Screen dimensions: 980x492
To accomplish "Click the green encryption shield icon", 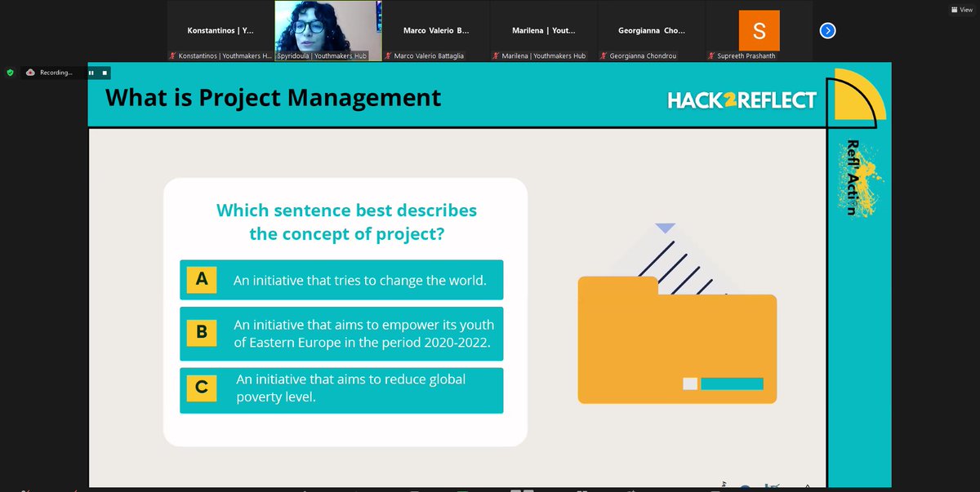I will coord(10,72).
